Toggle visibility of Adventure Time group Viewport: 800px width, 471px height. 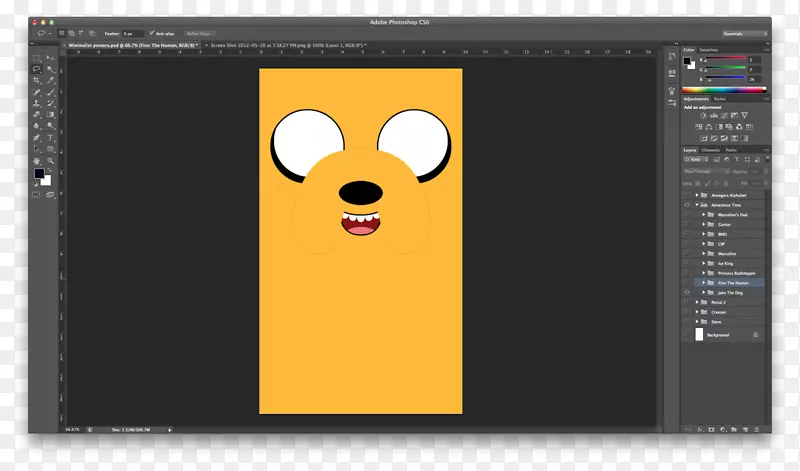coord(687,204)
